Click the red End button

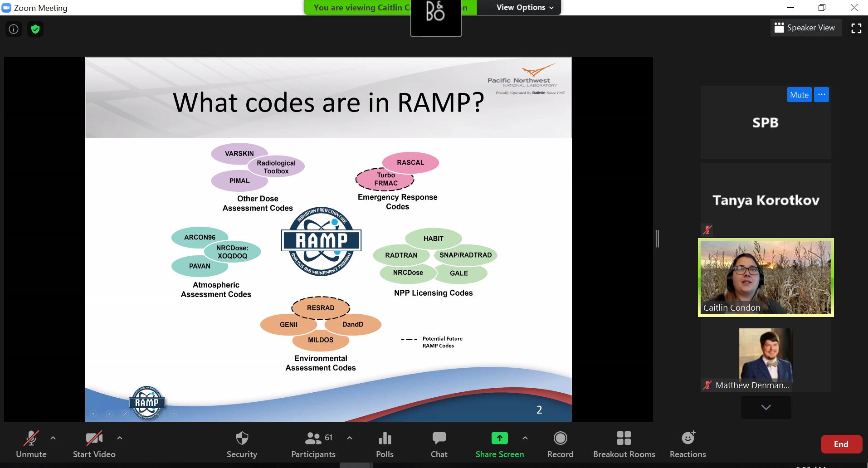[x=841, y=444]
